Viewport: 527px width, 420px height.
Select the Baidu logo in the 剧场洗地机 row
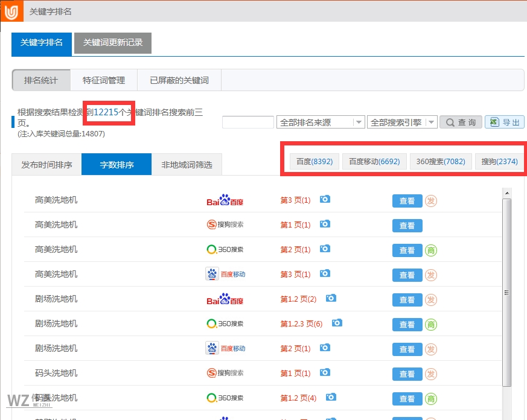226,299
